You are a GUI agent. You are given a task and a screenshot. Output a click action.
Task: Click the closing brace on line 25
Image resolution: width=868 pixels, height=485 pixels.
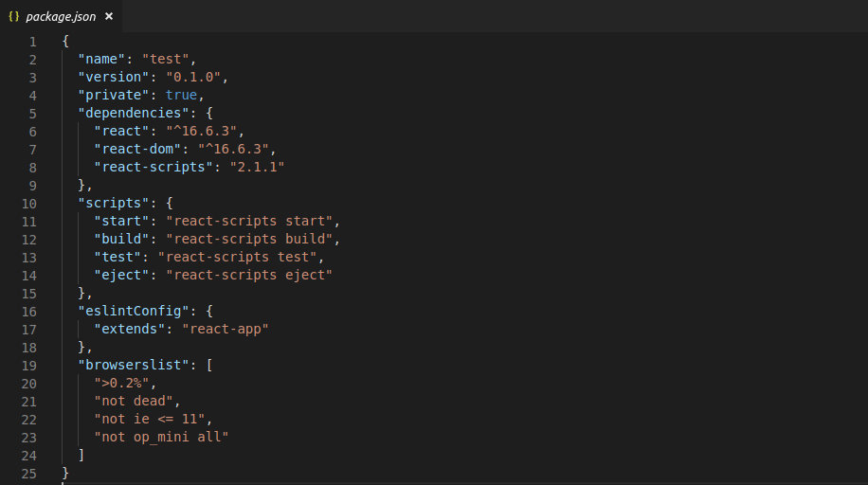[x=65, y=473]
